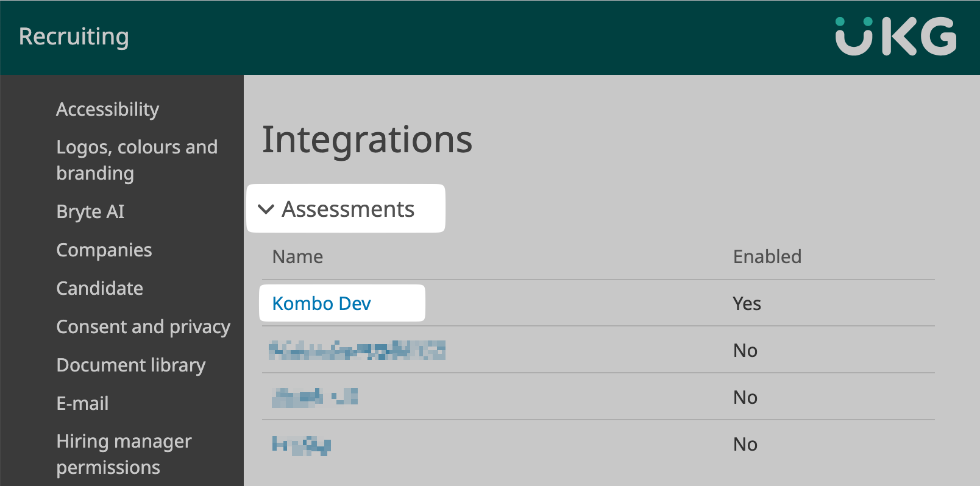Image resolution: width=980 pixels, height=486 pixels.
Task: Open the second blurred integration link
Action: click(x=357, y=350)
